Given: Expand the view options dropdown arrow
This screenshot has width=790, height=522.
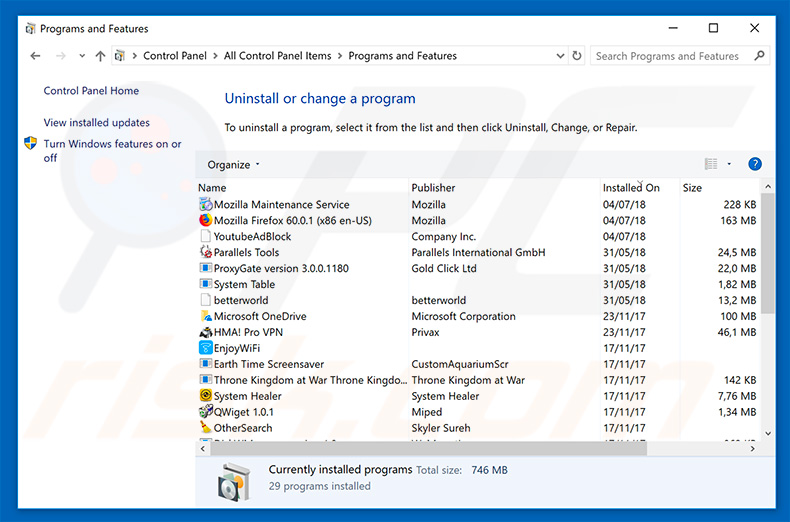Looking at the screenshot, I should click(729, 164).
